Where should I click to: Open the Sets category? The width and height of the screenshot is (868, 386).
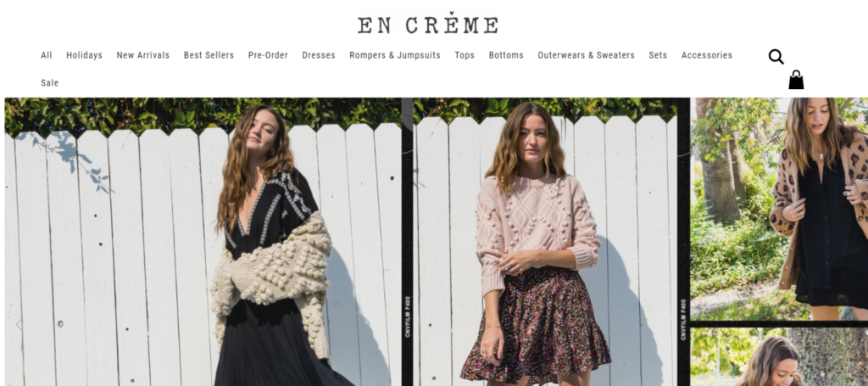(658, 55)
